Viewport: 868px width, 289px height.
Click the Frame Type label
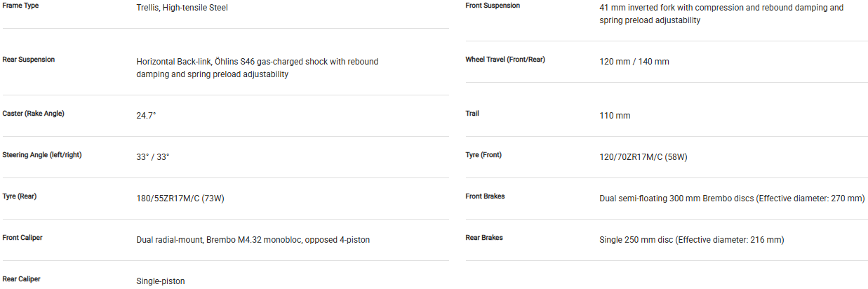tap(20, 6)
